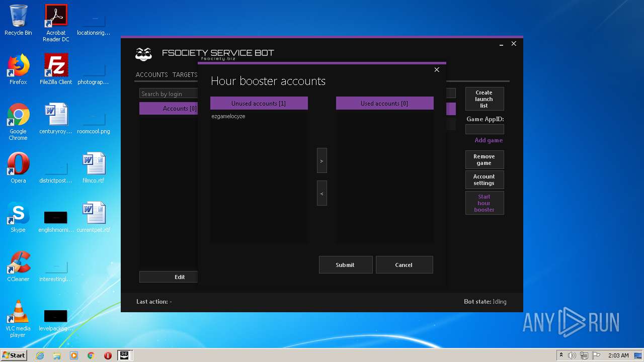
Task: Move account back with < button
Action: [x=322, y=193]
